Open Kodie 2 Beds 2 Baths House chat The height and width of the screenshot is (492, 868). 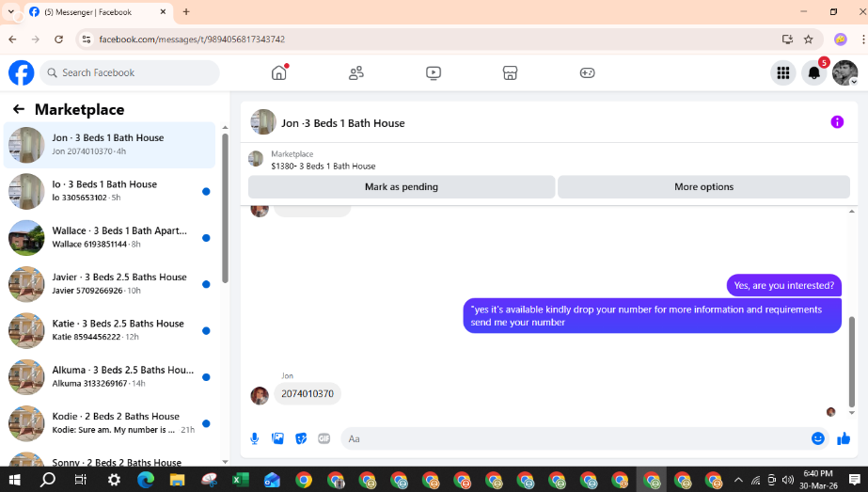click(x=109, y=424)
